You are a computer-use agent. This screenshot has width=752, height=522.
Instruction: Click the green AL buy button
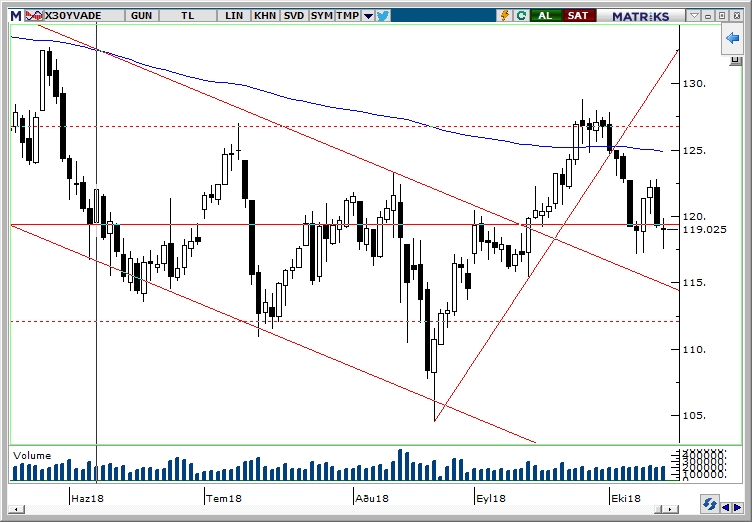click(x=545, y=16)
